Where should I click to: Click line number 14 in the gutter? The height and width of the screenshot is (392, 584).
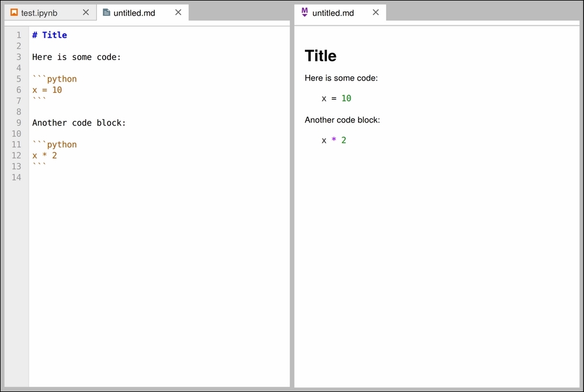[x=16, y=177]
